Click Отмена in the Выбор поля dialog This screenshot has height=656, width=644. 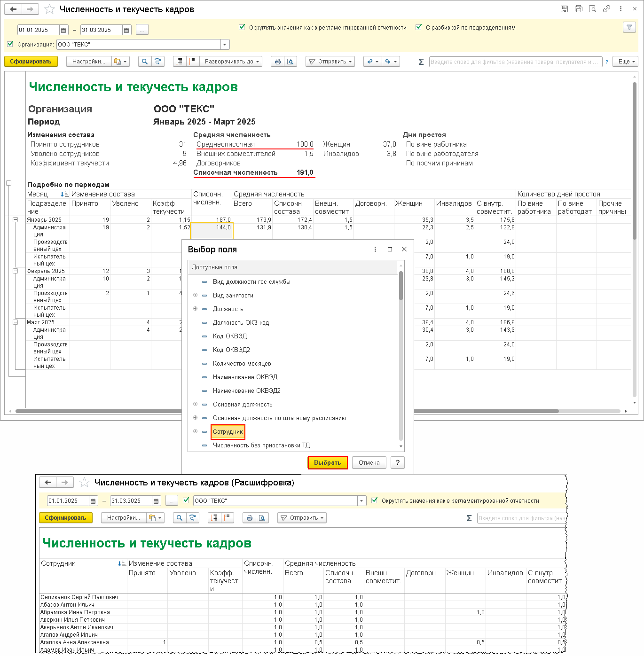369,463
